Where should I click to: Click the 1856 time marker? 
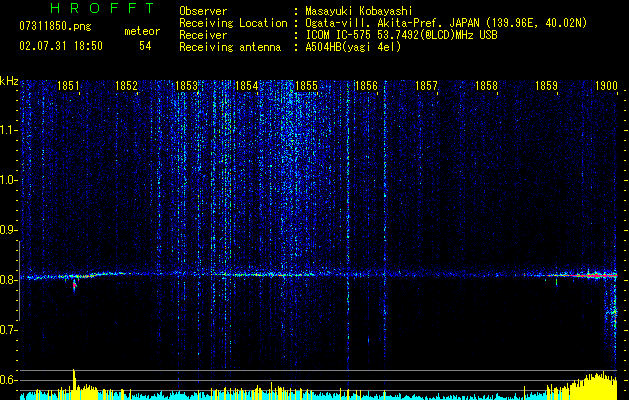point(366,86)
